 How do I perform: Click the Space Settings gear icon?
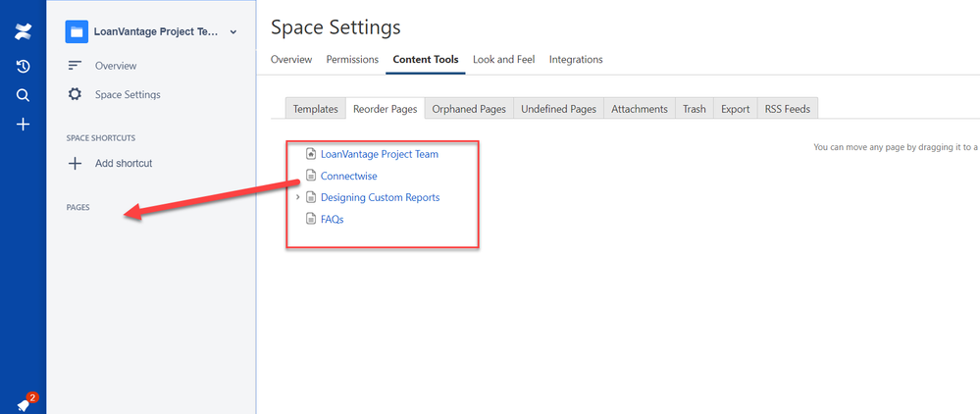click(x=75, y=94)
